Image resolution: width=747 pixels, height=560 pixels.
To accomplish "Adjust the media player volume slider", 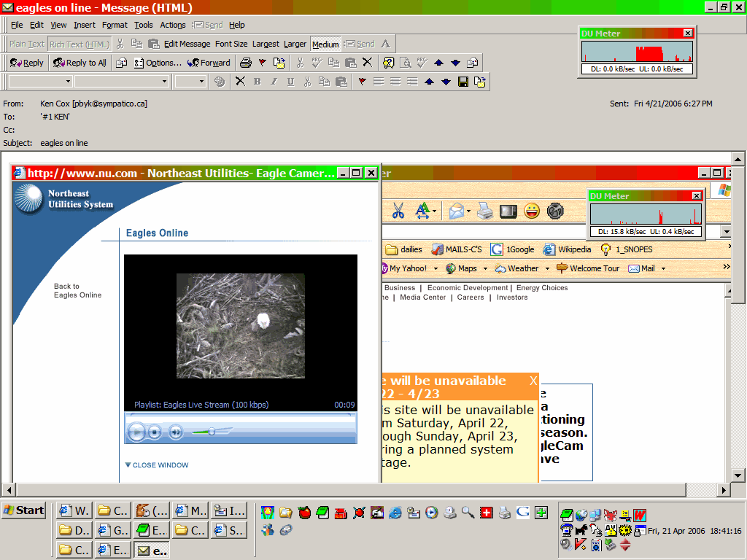I will coord(212,432).
